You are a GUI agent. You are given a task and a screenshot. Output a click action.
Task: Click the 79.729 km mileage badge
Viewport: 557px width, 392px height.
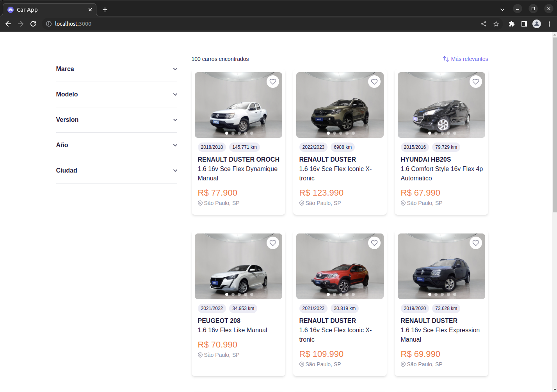tap(446, 147)
